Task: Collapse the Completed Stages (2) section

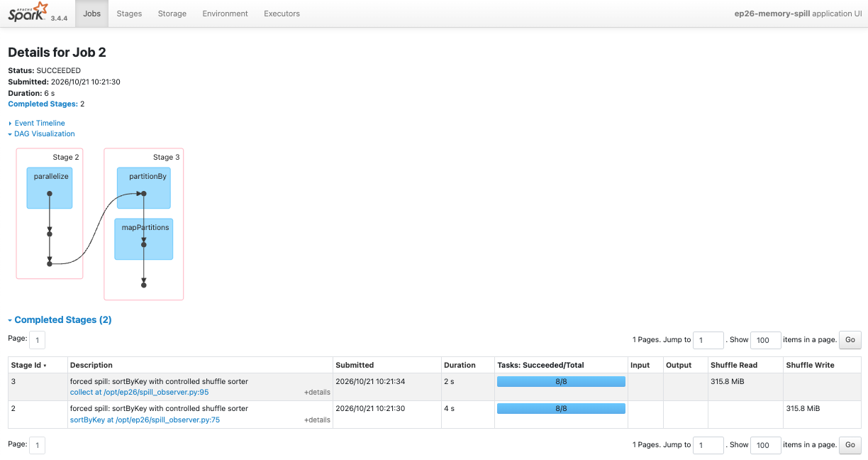Action: pos(60,320)
